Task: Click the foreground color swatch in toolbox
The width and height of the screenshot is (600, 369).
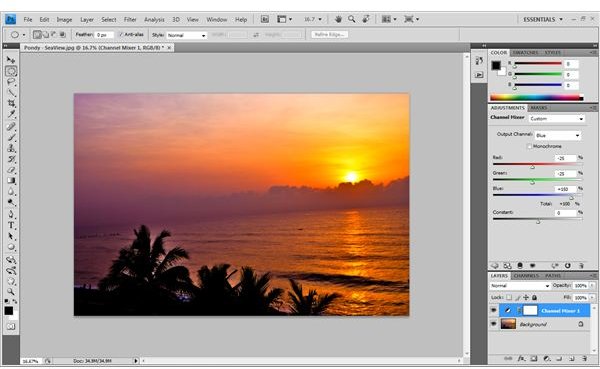Action: click(8, 310)
